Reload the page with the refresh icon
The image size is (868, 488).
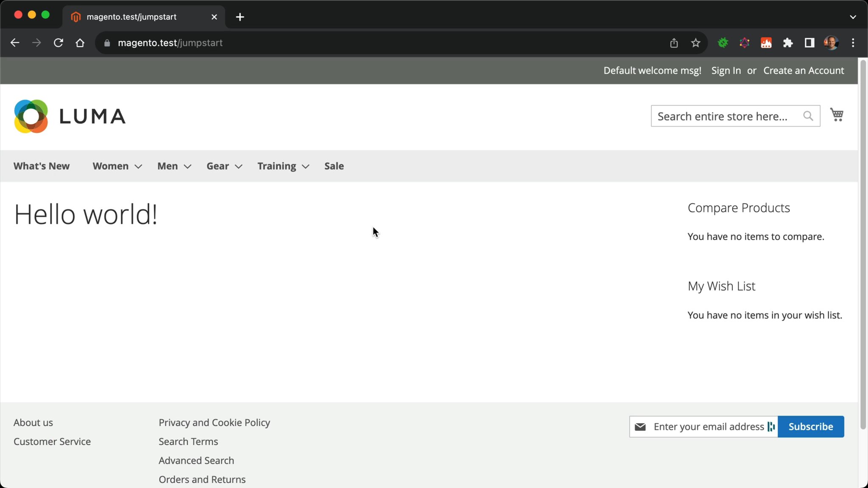coord(58,42)
